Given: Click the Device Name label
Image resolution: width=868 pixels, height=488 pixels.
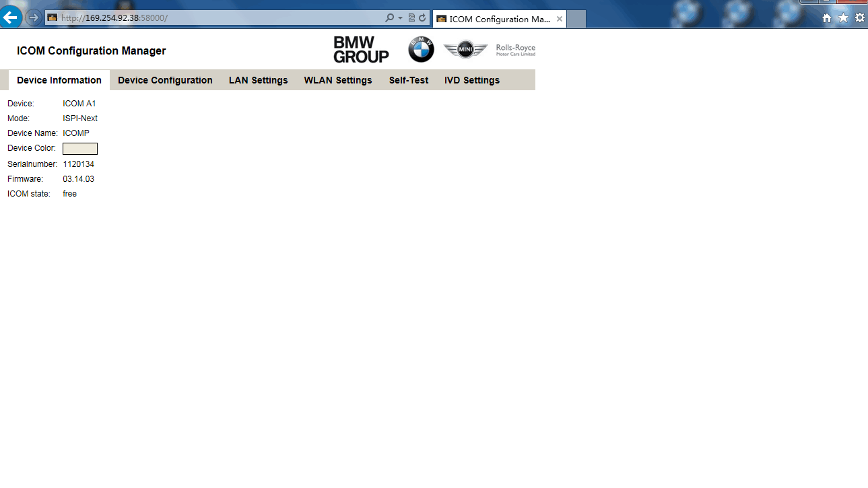Looking at the screenshot, I should 32,133.
